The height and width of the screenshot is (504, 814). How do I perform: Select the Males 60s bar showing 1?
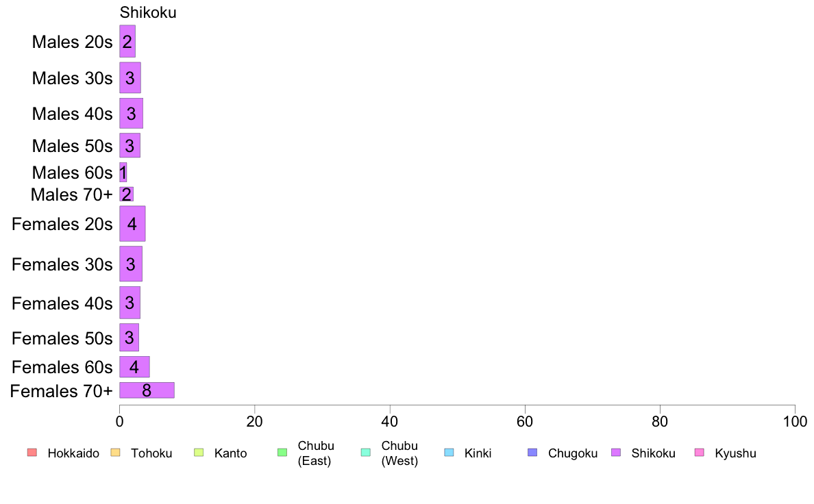[x=123, y=173]
